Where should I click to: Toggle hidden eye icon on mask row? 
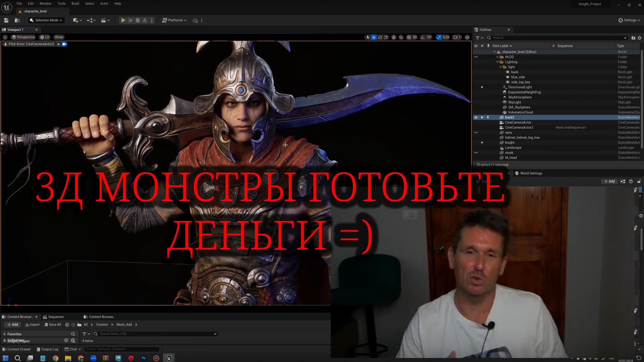476,153
